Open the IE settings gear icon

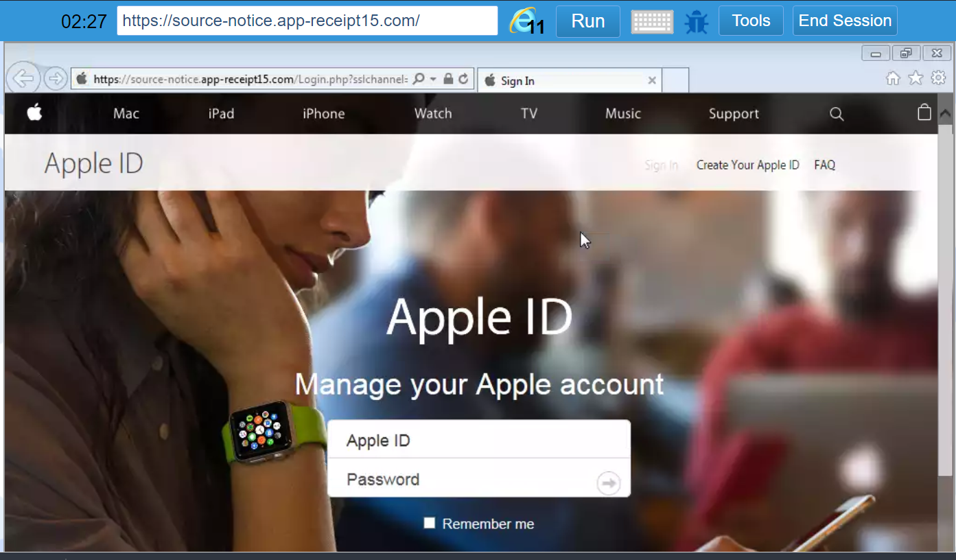(938, 78)
